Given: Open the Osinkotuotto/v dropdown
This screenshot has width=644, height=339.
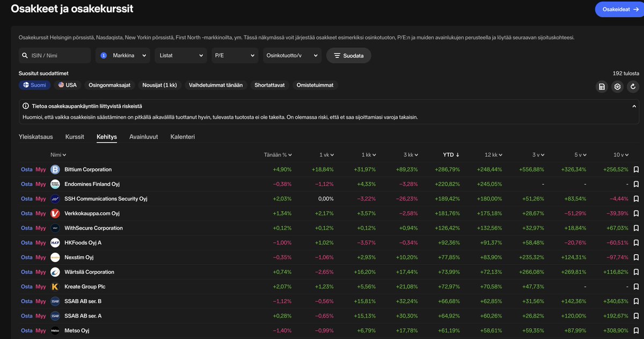Looking at the screenshot, I should [x=292, y=55].
